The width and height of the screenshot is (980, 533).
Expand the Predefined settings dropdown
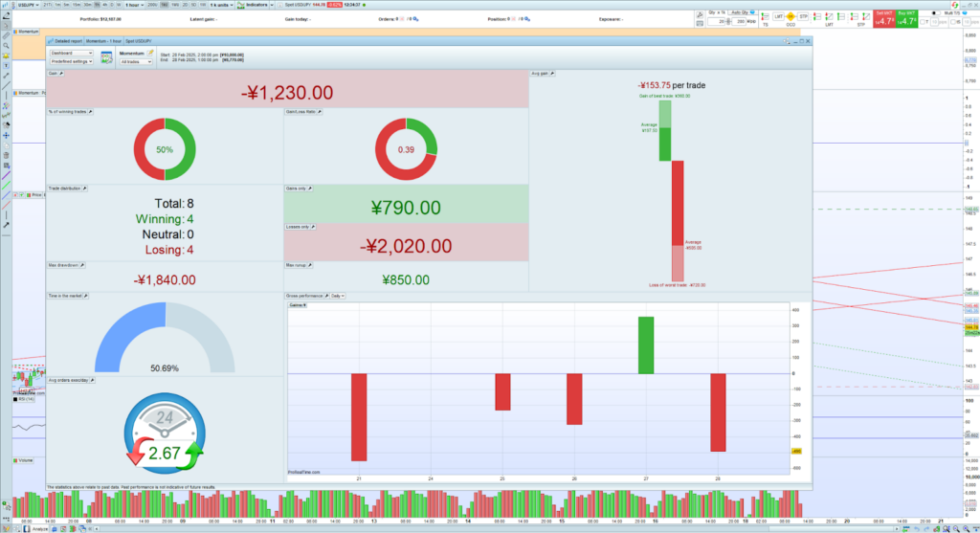pyautogui.click(x=71, y=60)
